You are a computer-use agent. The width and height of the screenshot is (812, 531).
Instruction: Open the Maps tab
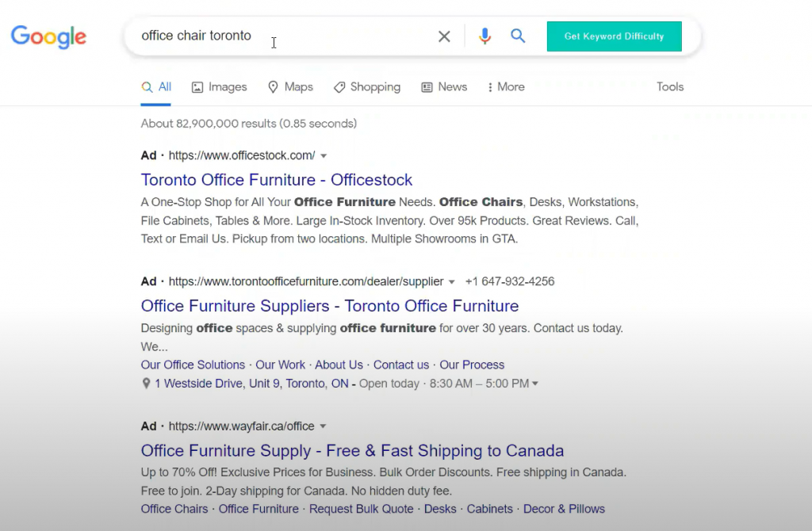[290, 87]
